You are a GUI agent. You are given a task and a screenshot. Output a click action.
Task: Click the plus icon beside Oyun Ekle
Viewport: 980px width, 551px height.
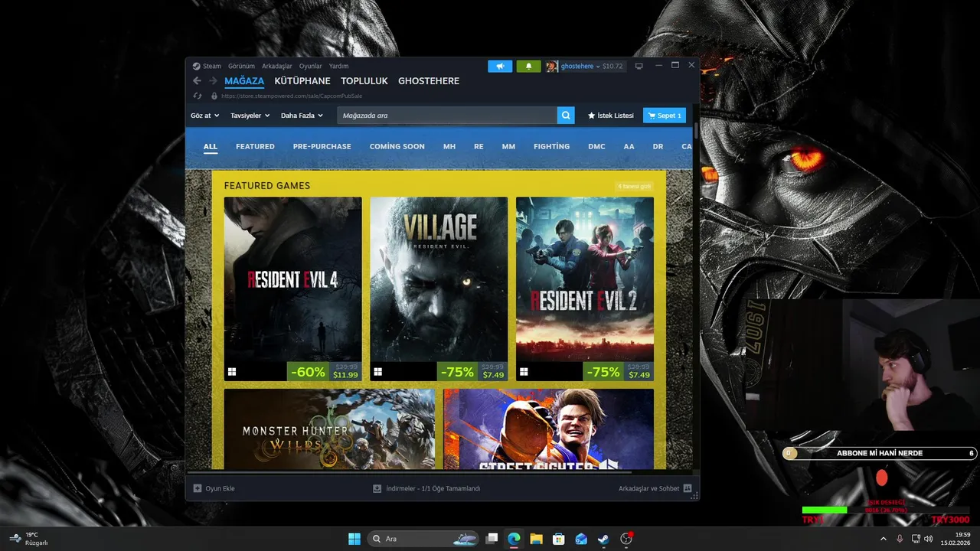(x=198, y=488)
